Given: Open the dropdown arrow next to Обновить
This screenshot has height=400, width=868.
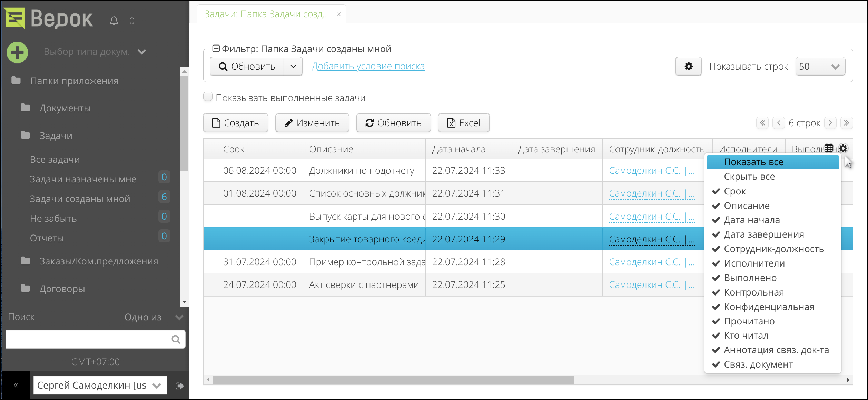Looking at the screenshot, I should (x=294, y=66).
